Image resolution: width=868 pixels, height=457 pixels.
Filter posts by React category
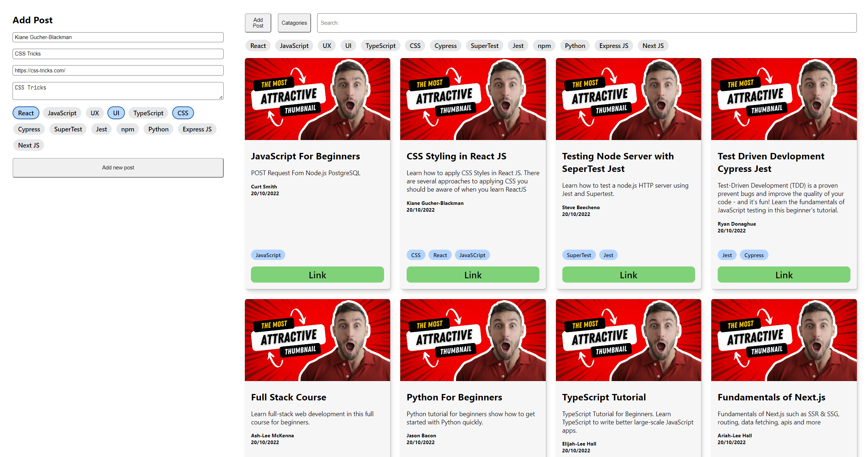coord(258,45)
